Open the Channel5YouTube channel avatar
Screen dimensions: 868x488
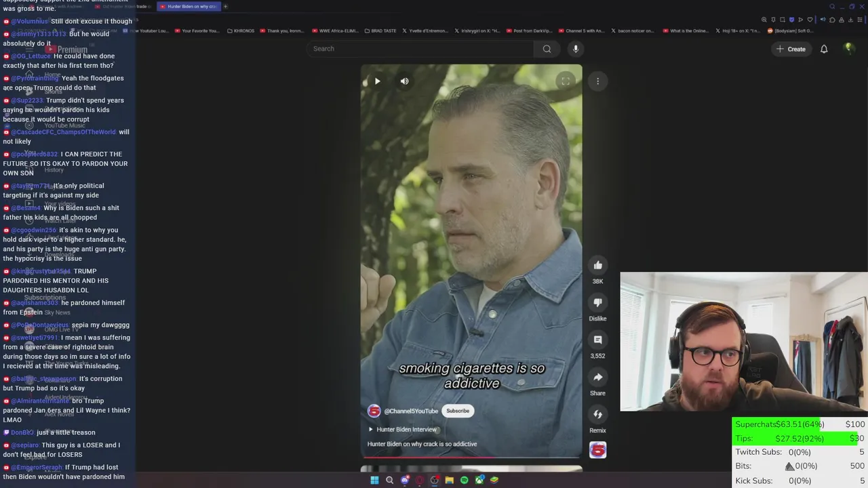(374, 411)
